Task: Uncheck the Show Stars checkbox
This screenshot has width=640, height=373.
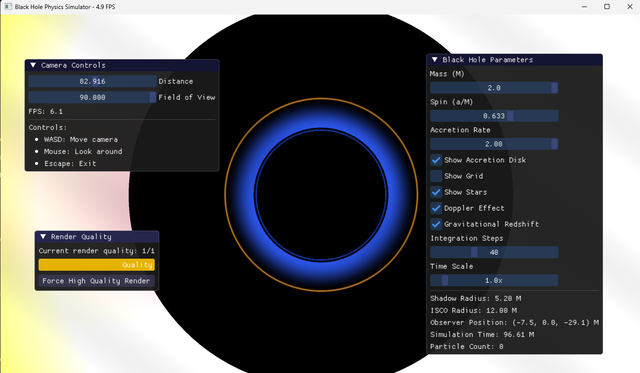Action: coord(436,192)
